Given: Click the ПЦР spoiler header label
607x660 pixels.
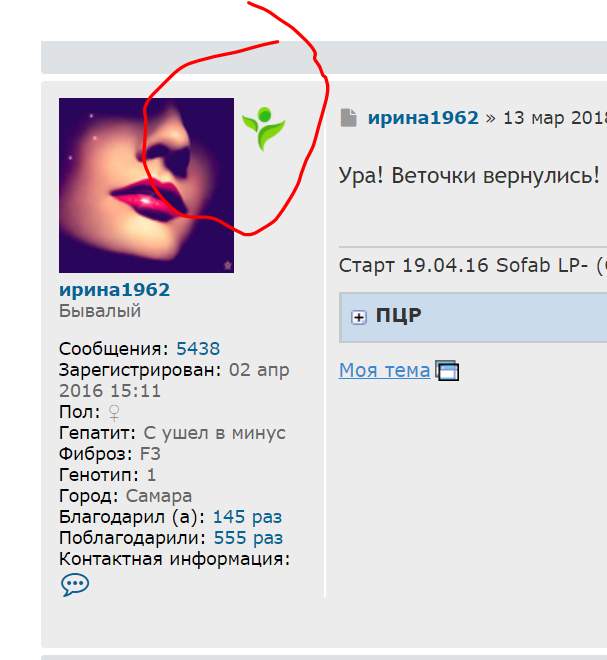Looking at the screenshot, I should (x=399, y=316).
